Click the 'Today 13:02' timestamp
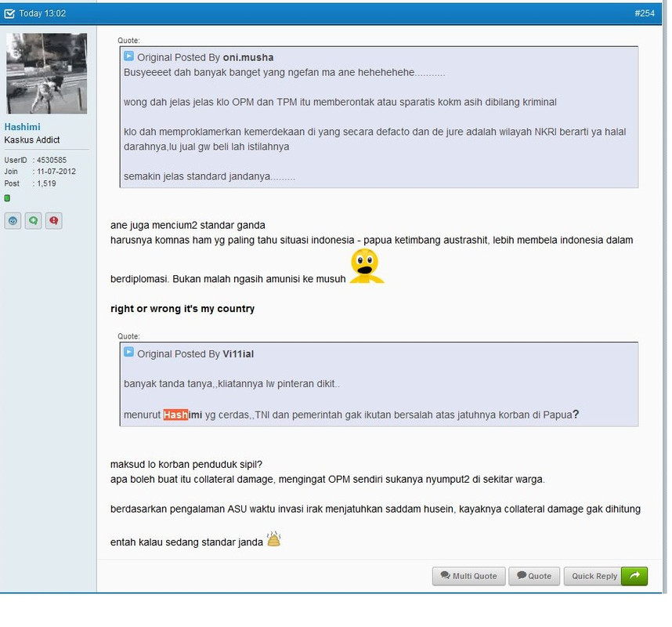The image size is (672, 627). tap(42, 13)
